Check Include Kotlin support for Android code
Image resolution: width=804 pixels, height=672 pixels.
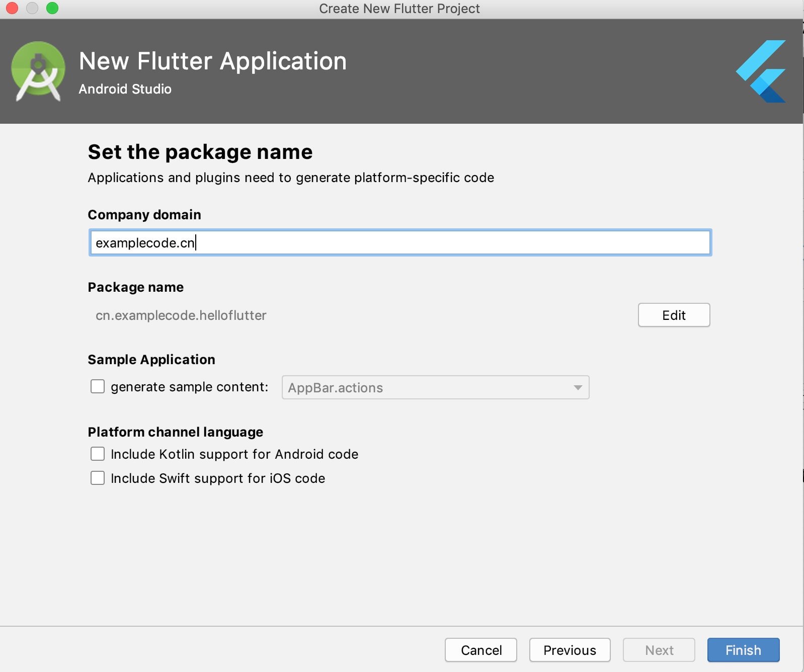(x=98, y=454)
